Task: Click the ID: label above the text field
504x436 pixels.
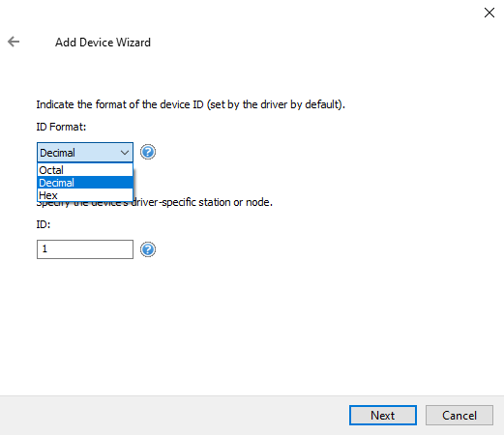Action: (44, 224)
